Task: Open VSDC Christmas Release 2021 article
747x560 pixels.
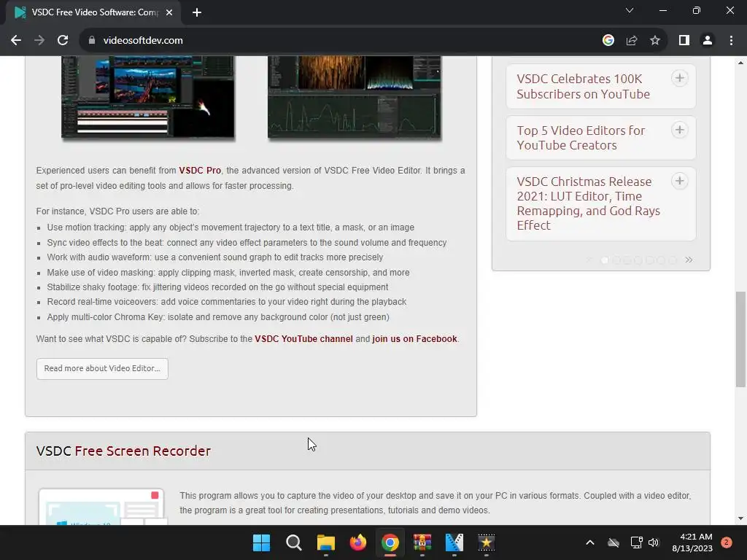Action: coord(589,203)
